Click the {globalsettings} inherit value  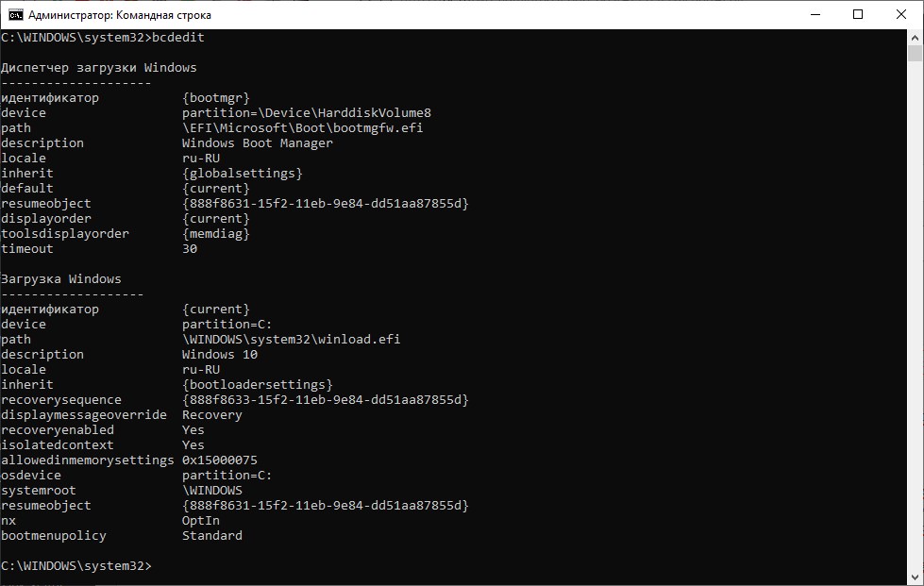click(x=242, y=174)
